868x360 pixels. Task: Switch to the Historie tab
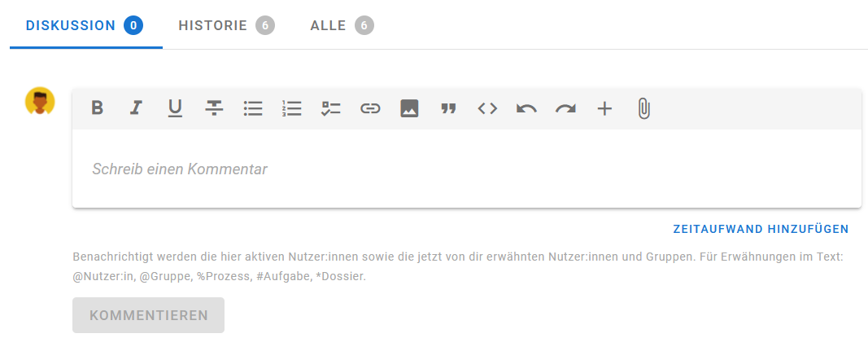pos(225,25)
